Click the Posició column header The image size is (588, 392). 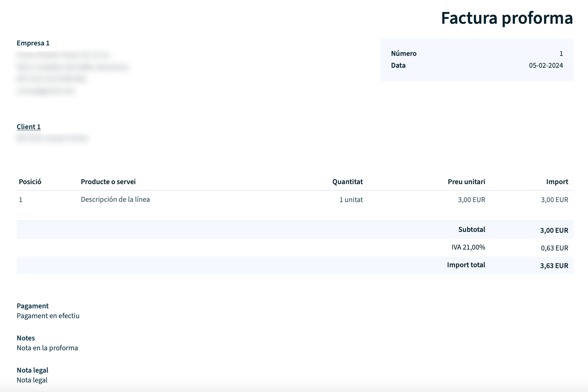pyautogui.click(x=30, y=182)
